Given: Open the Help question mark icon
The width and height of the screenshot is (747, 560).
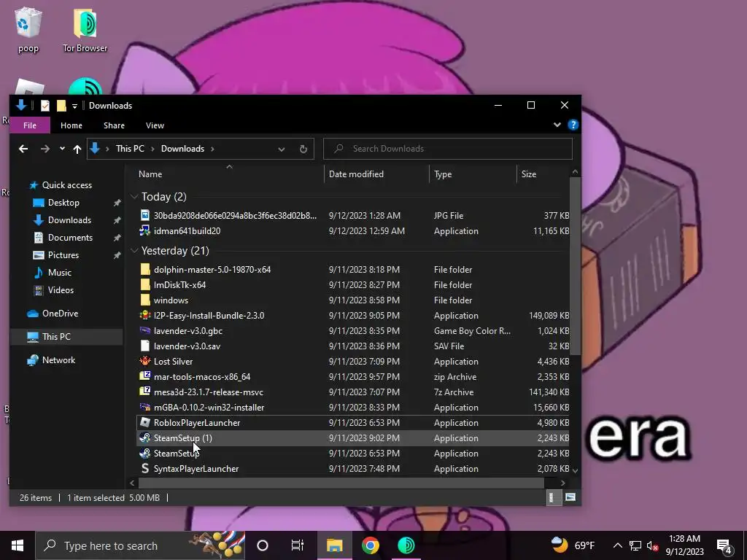Looking at the screenshot, I should coord(573,125).
